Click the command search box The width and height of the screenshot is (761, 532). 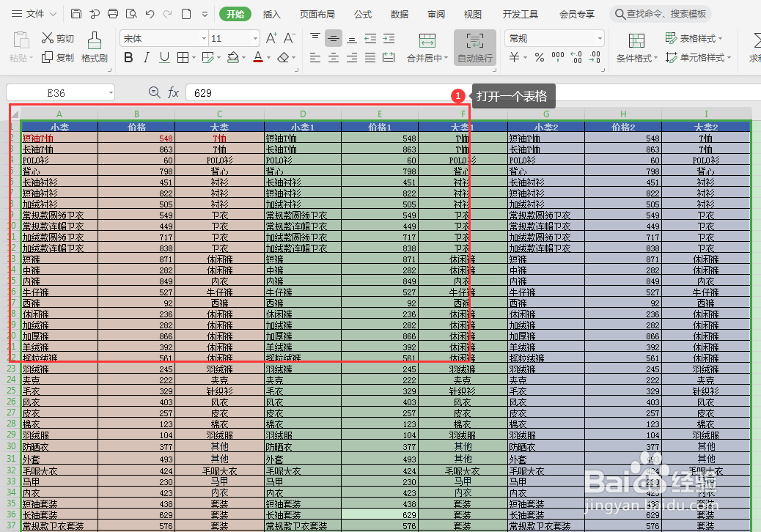[x=661, y=14]
